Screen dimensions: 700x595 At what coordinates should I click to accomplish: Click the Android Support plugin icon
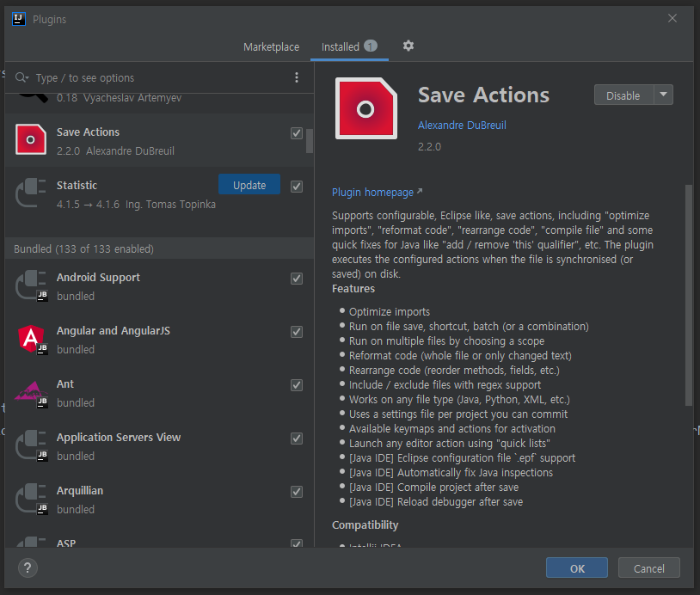click(31, 285)
